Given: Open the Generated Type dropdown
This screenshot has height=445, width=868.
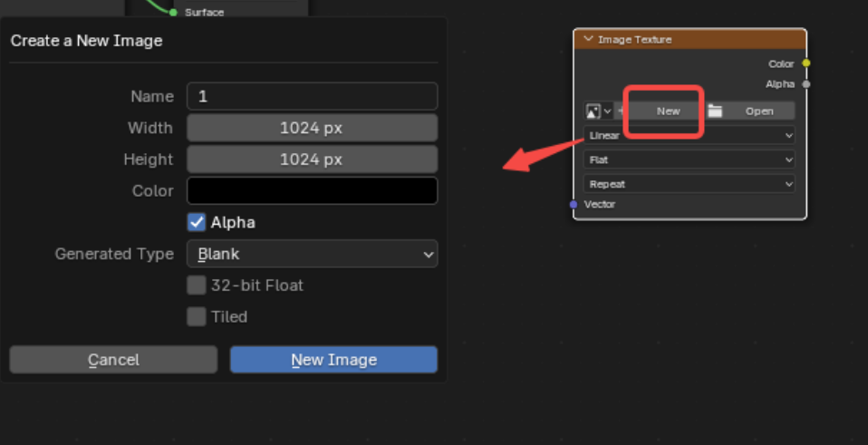Looking at the screenshot, I should click(312, 254).
